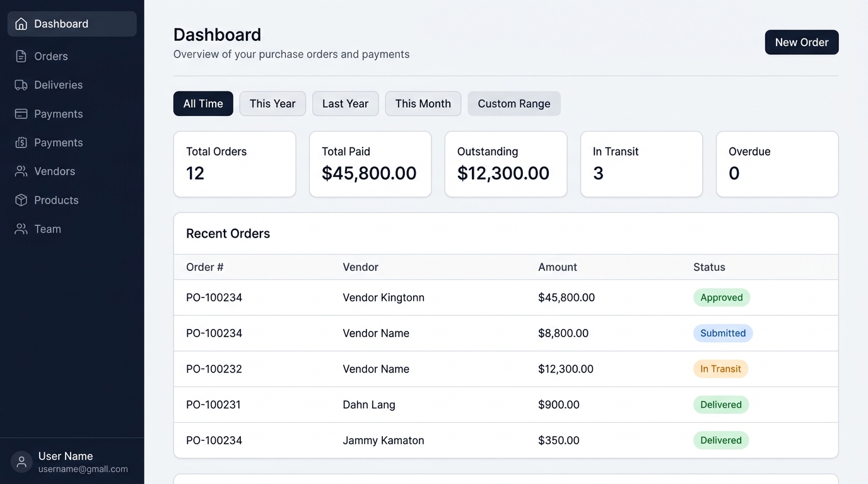Select the All Time filter
The image size is (868, 484).
pos(203,104)
